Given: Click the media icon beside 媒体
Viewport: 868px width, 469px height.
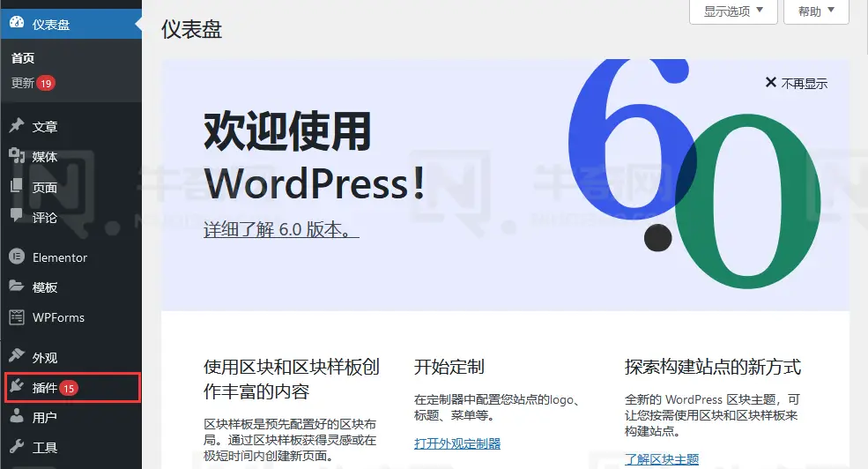Looking at the screenshot, I should click(17, 155).
